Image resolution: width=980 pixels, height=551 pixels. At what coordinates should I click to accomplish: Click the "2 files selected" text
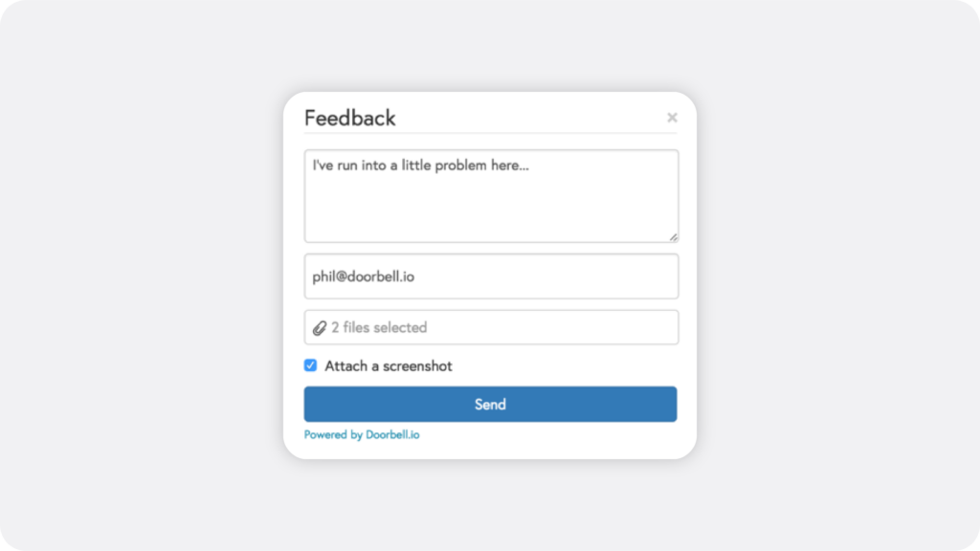tap(379, 327)
